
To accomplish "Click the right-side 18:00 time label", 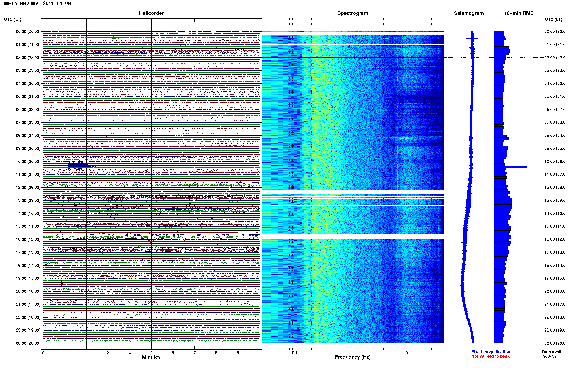I will point(555,265).
